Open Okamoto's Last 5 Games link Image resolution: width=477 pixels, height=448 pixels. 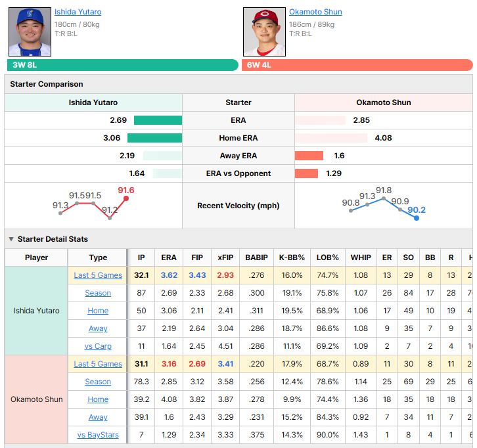pyautogui.click(x=98, y=364)
